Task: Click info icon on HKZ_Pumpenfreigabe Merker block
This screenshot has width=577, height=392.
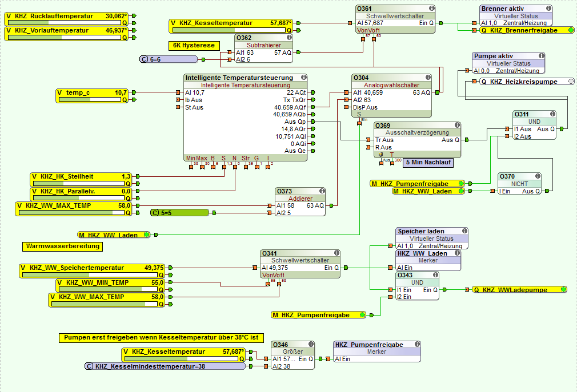Action: pyautogui.click(x=417, y=344)
